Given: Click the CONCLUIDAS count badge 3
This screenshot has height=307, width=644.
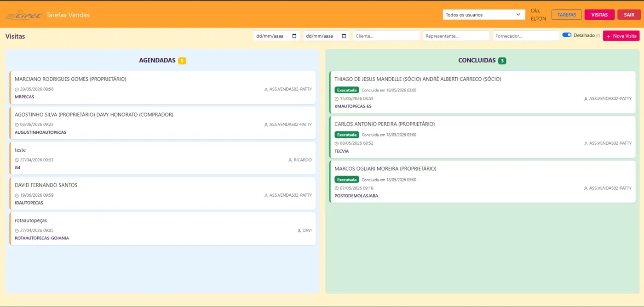Looking at the screenshot, I should (502, 61).
